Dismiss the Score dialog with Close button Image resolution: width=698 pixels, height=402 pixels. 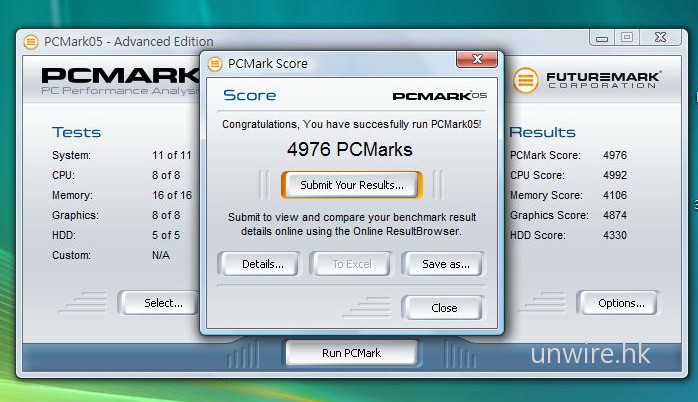point(444,308)
